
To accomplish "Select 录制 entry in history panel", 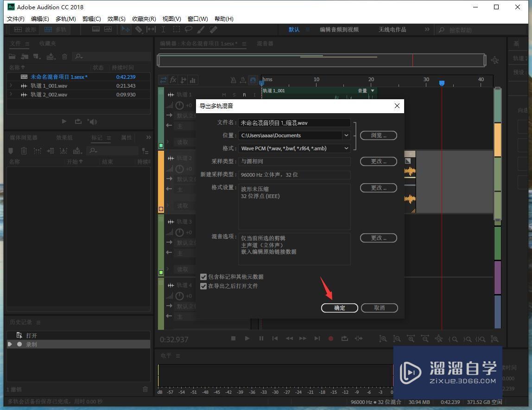I will click(x=78, y=344).
